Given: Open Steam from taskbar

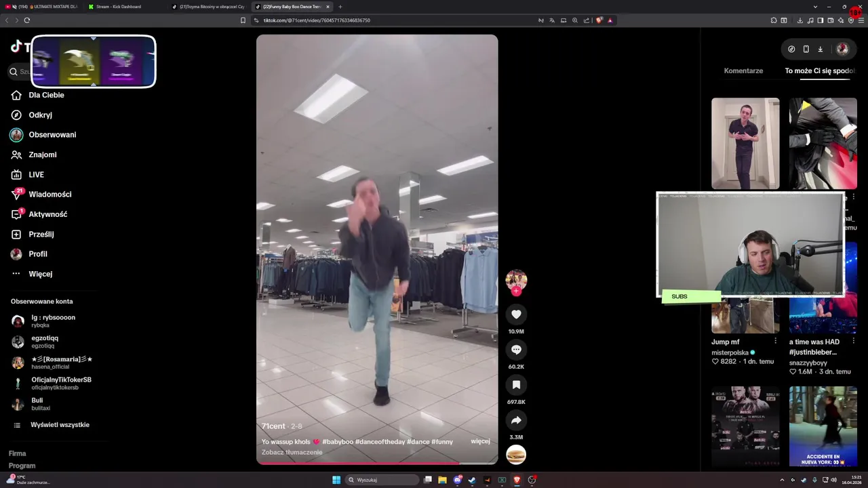Looking at the screenshot, I should [x=472, y=480].
